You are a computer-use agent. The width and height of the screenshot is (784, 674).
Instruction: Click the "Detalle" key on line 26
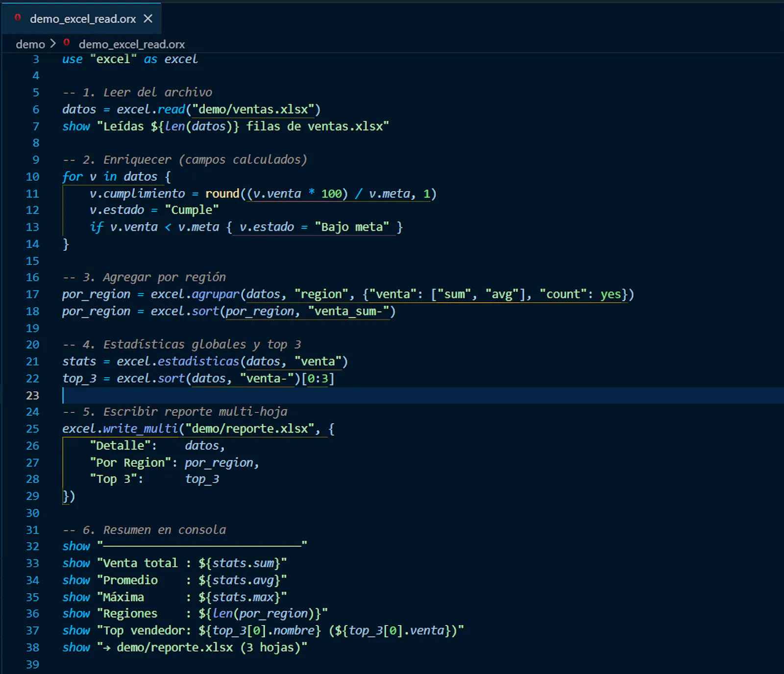121,446
